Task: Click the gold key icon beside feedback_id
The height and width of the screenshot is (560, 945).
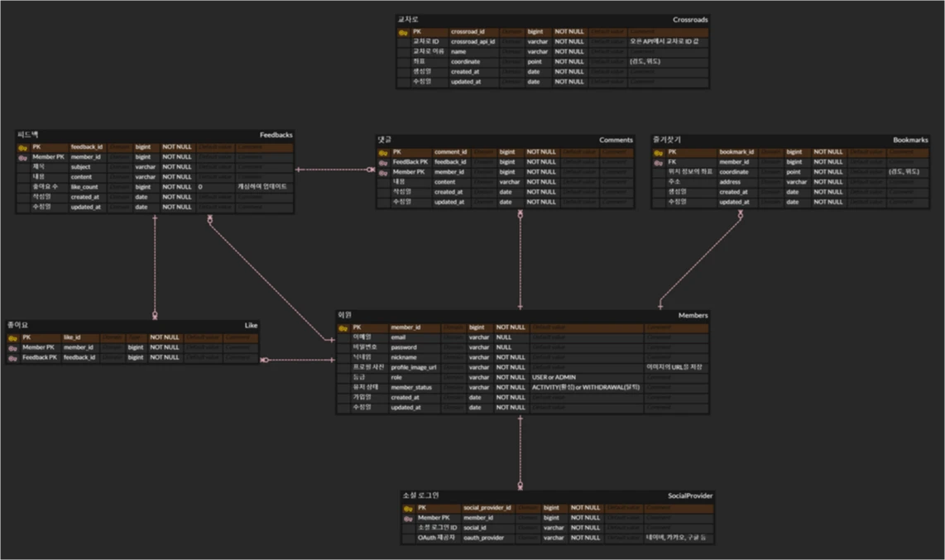Action: [23, 147]
